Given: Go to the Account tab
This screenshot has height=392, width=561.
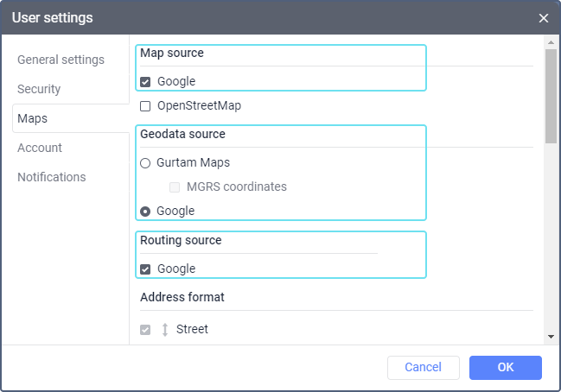Looking at the screenshot, I should [x=40, y=148].
